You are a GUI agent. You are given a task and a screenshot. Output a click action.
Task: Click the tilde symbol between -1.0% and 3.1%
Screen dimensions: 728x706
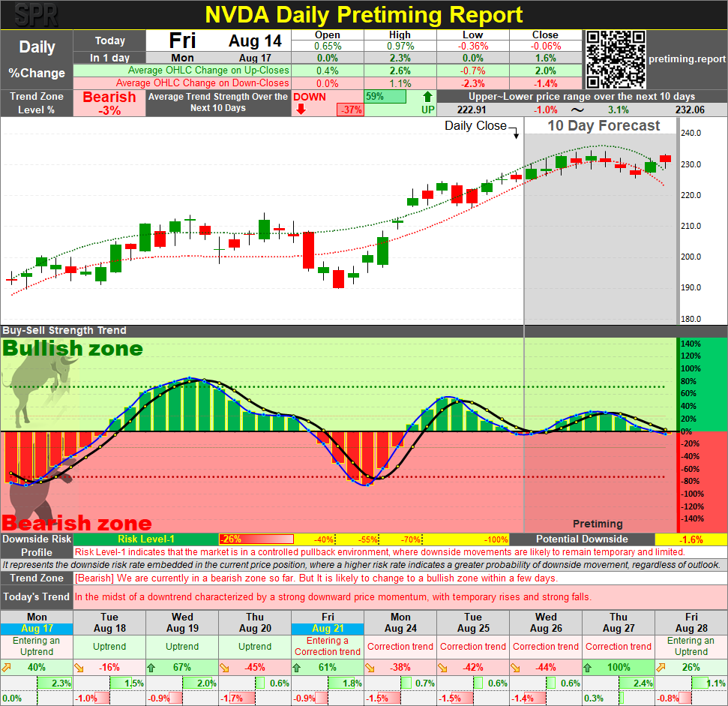coord(577,110)
